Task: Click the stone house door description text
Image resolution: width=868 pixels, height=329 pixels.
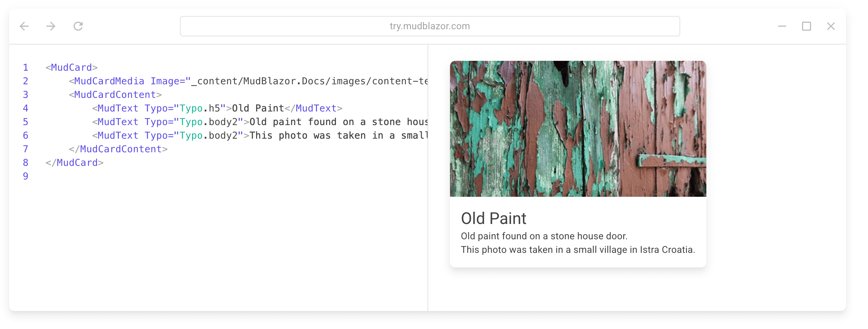Action: point(544,236)
